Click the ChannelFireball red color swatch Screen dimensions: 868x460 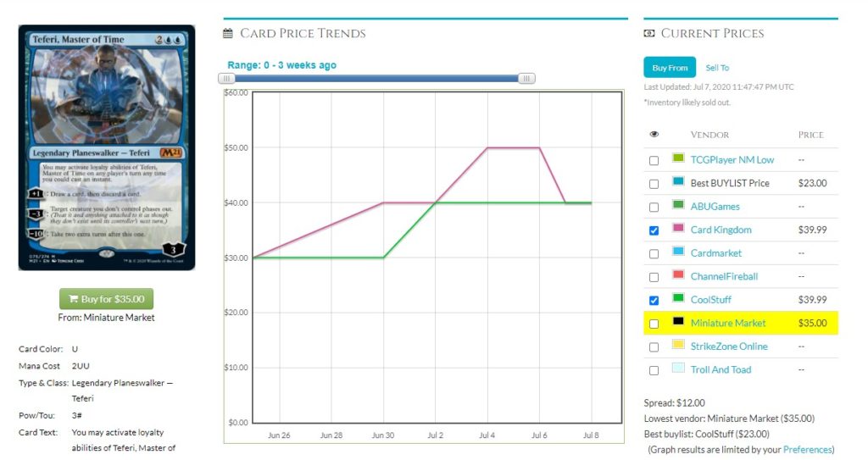[678, 274]
